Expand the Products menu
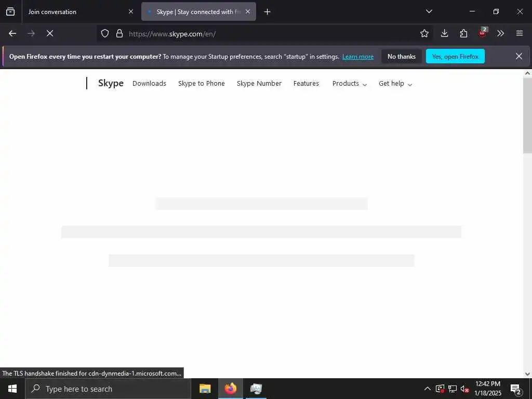This screenshot has height=399, width=532. pyautogui.click(x=350, y=84)
